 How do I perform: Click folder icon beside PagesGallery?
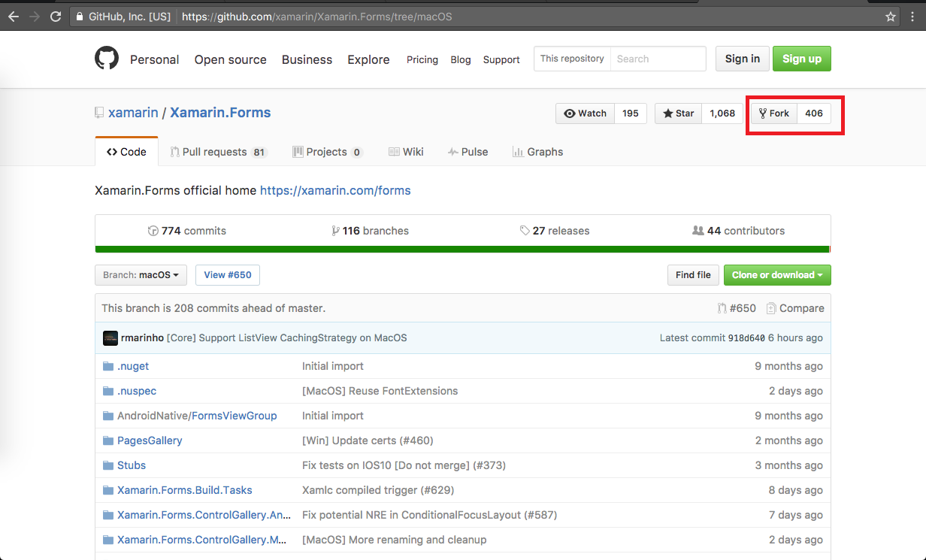click(x=107, y=440)
